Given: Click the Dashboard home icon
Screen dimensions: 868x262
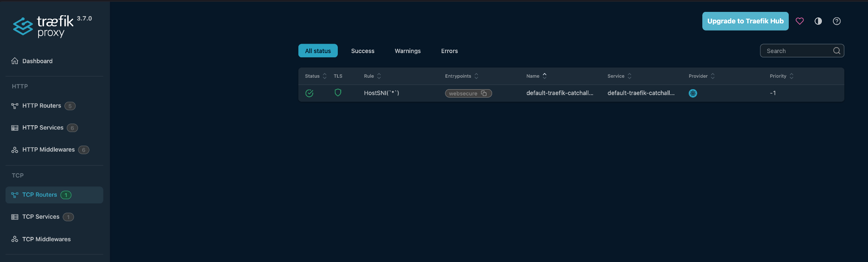Looking at the screenshot, I should click(x=15, y=61).
